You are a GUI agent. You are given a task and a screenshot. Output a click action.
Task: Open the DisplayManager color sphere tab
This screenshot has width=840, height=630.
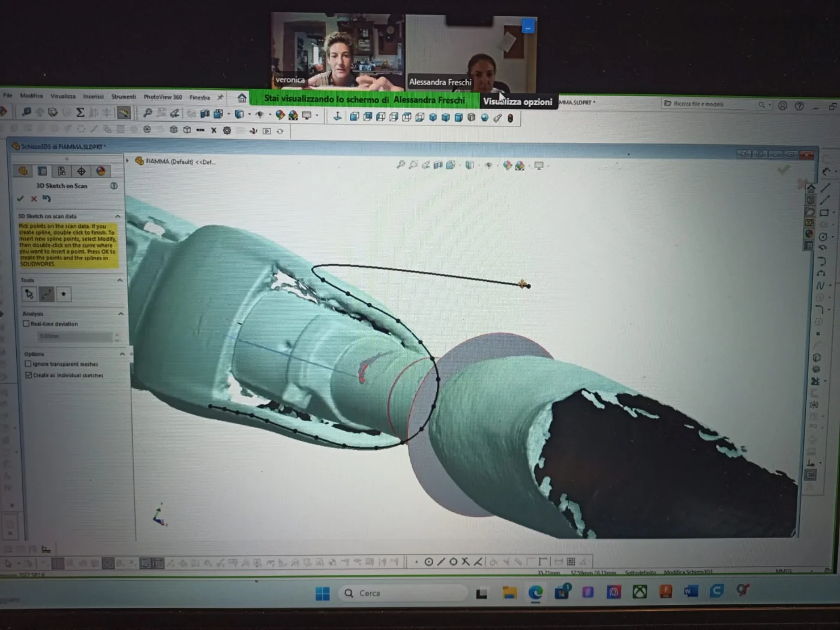tap(101, 171)
